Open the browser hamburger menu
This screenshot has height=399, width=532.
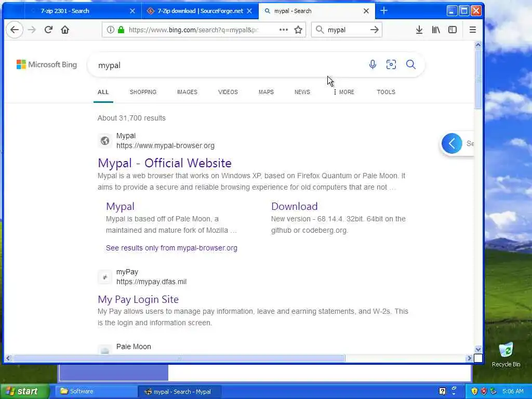[472, 30]
